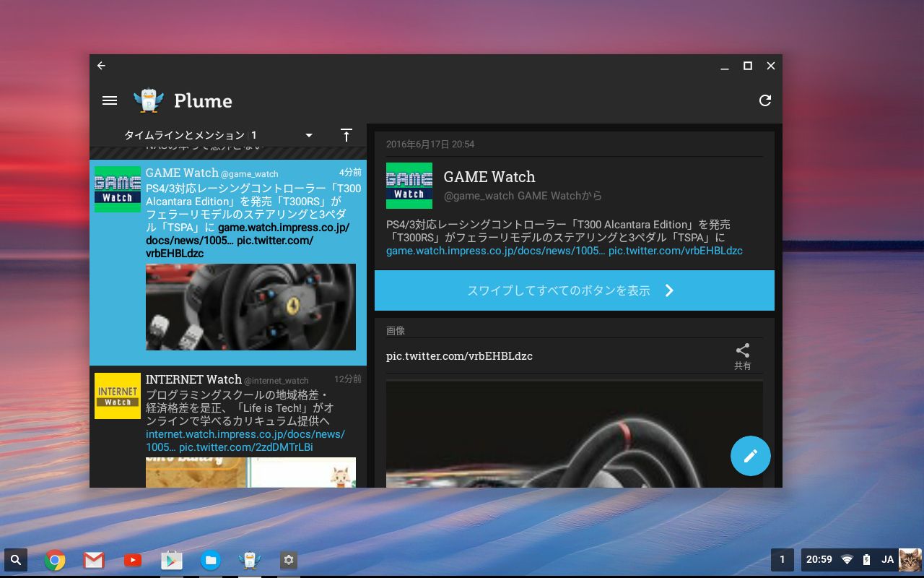Open Files app from the shelf
The height and width of the screenshot is (578, 924).
[x=211, y=560]
